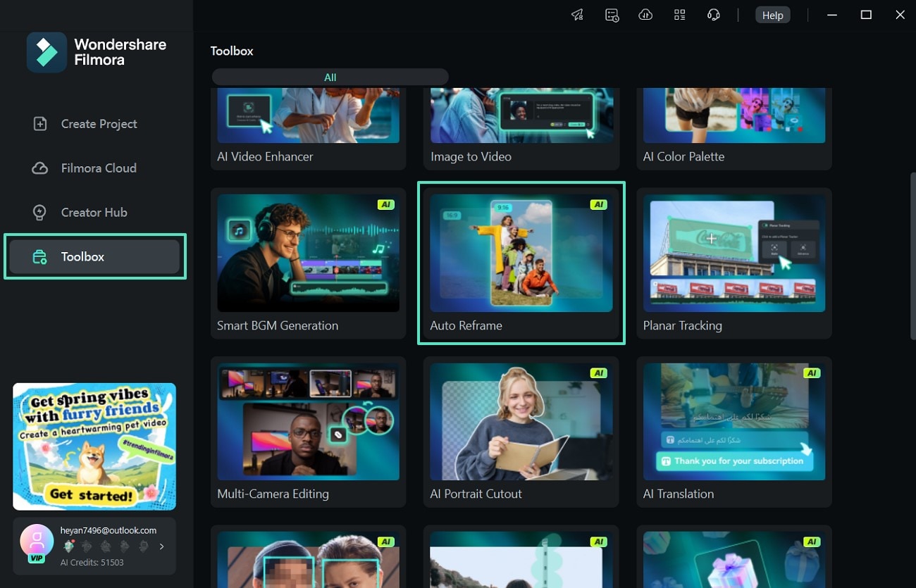Select Create Project in the sidebar
Image resolution: width=916 pixels, height=588 pixels.
[x=94, y=124]
